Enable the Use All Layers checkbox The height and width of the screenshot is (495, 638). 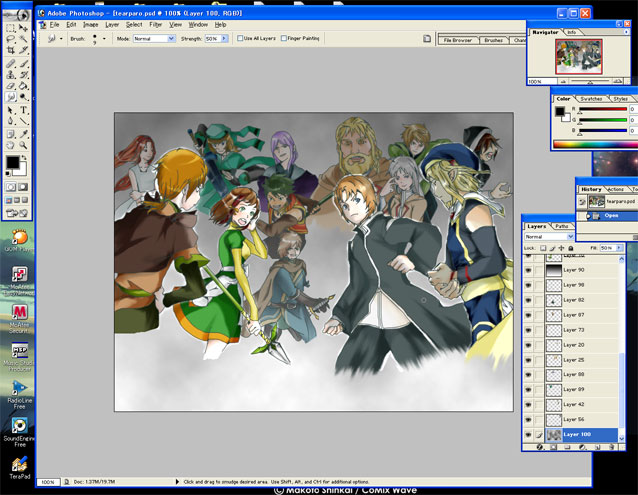tap(241, 38)
